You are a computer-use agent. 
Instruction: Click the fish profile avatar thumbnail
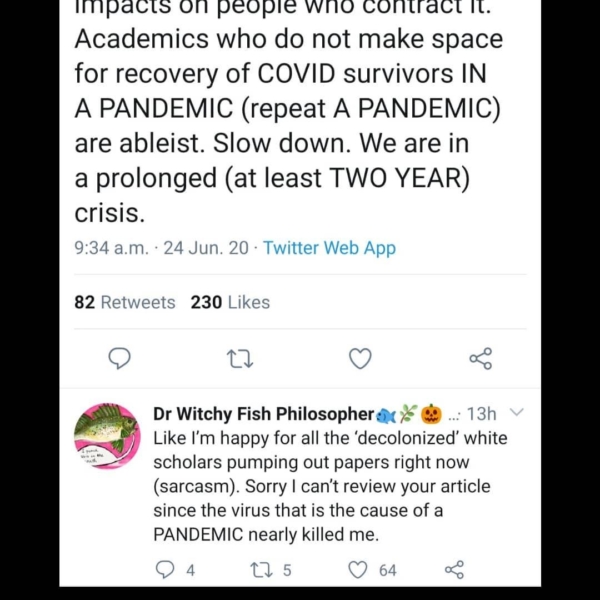107,436
